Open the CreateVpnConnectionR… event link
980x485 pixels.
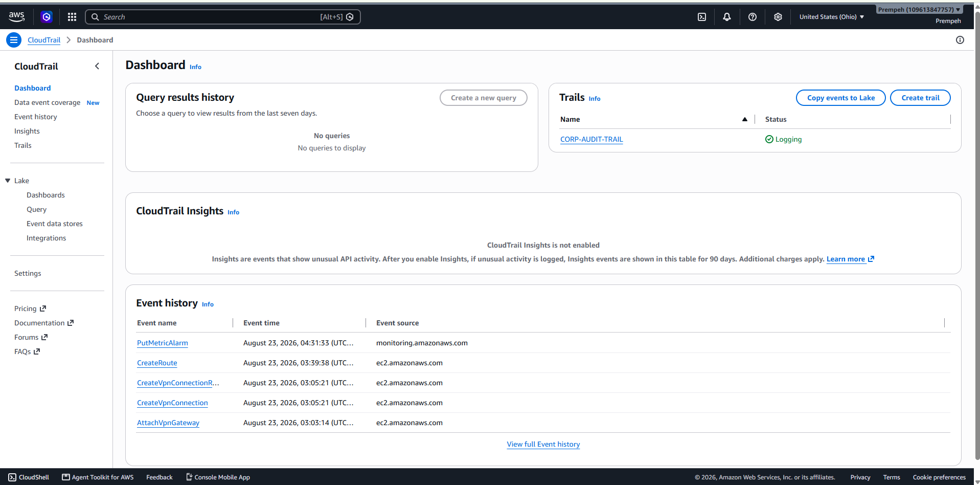click(x=178, y=383)
